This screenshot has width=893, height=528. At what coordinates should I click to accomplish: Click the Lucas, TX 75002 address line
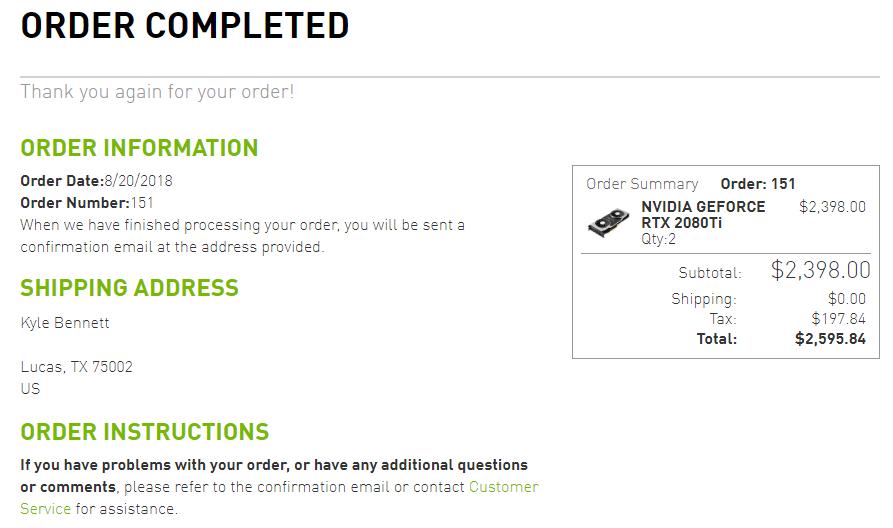click(76, 367)
